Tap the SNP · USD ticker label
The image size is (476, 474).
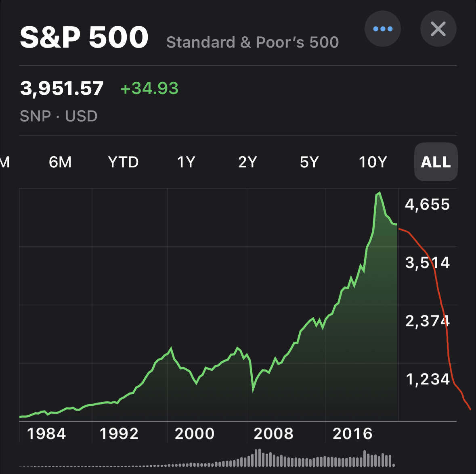click(59, 116)
